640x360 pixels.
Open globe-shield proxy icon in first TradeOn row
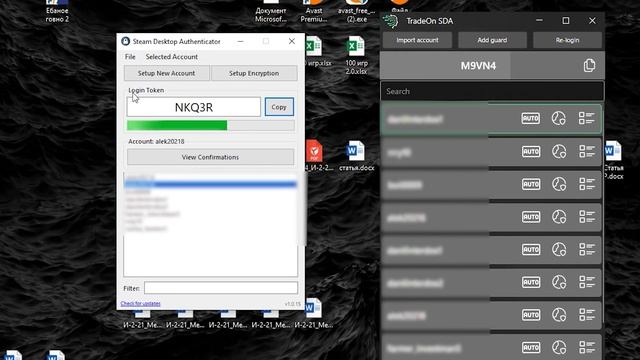tap(559, 118)
